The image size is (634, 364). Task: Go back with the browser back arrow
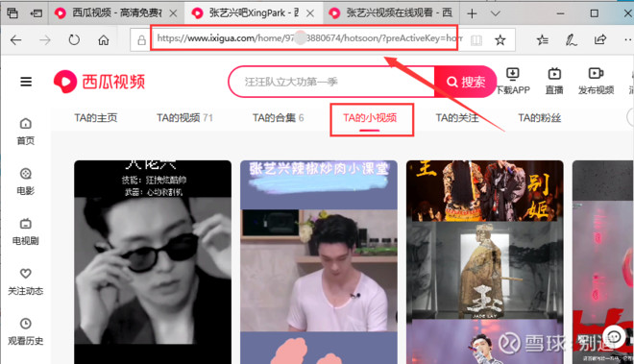point(15,39)
